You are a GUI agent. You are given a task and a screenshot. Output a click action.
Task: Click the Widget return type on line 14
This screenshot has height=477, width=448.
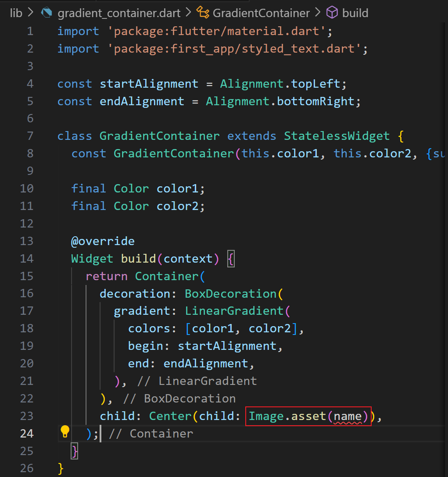pos(92,259)
